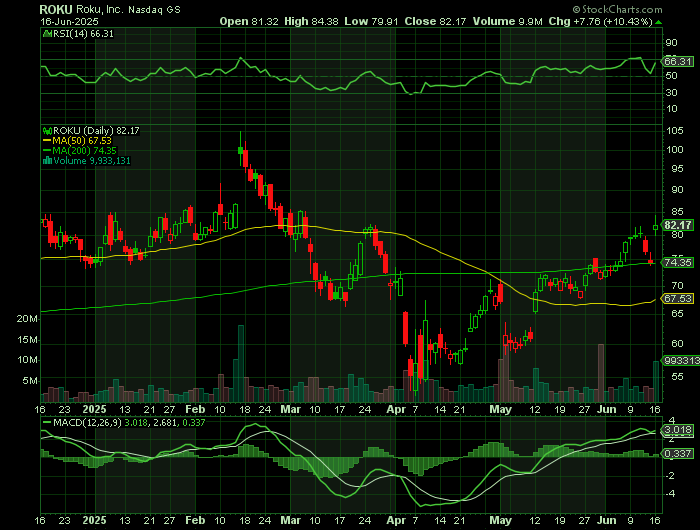Click the 90 label on the RSI axis
The width and height of the screenshot is (700, 530).
671,43
